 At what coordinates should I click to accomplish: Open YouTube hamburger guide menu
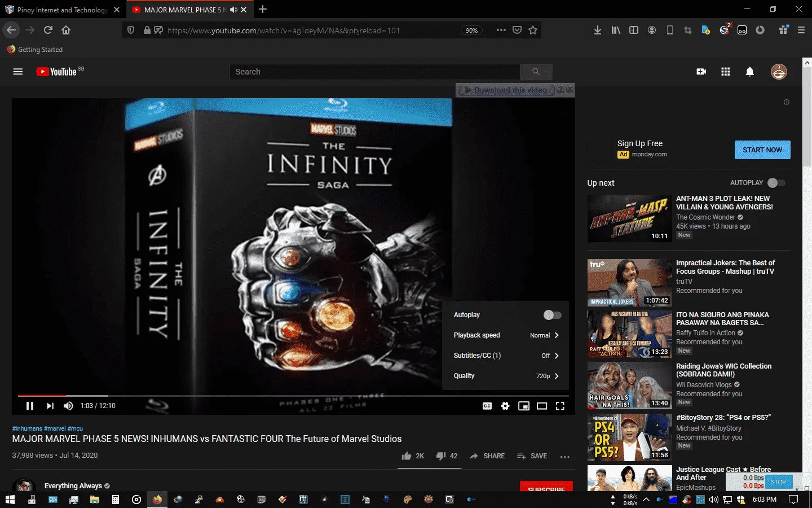click(18, 72)
